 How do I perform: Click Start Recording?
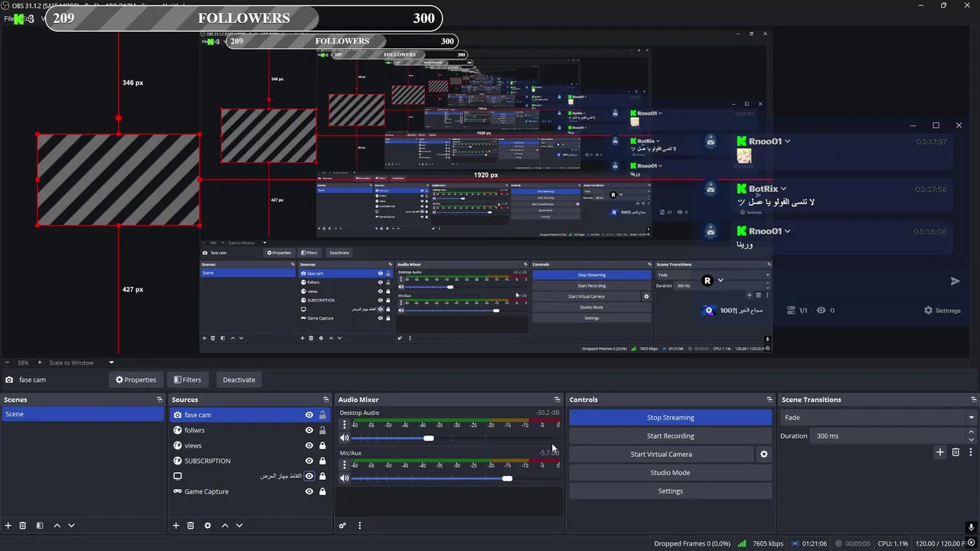(x=670, y=436)
